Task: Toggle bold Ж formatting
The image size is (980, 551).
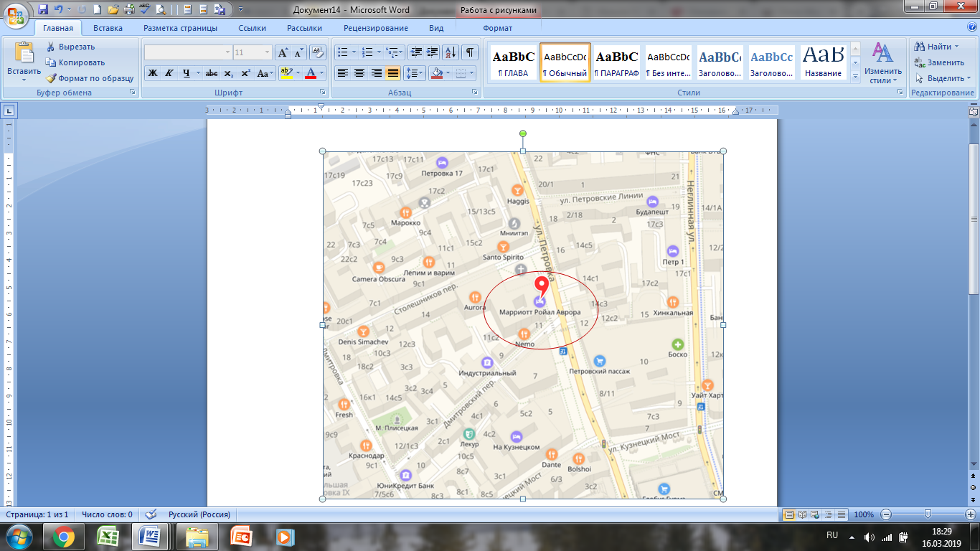Action: click(x=152, y=73)
